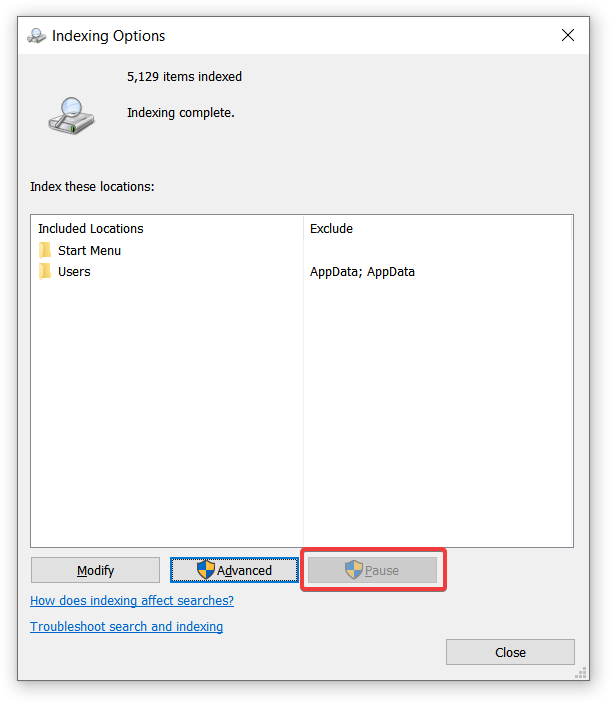Screen dimensions: 611x703
Task: Select the Users folder icon
Action: pyautogui.click(x=45, y=272)
